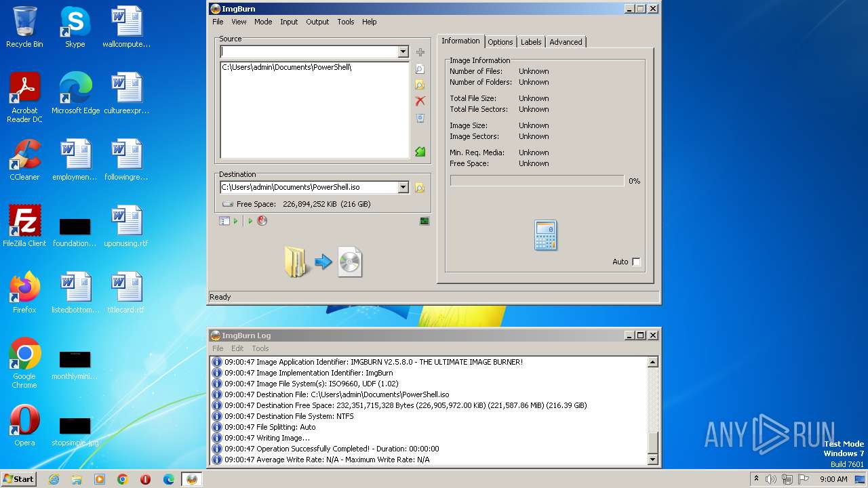Open CCleaner desktop shortcut
This screenshot has width=868, height=488.
24,160
